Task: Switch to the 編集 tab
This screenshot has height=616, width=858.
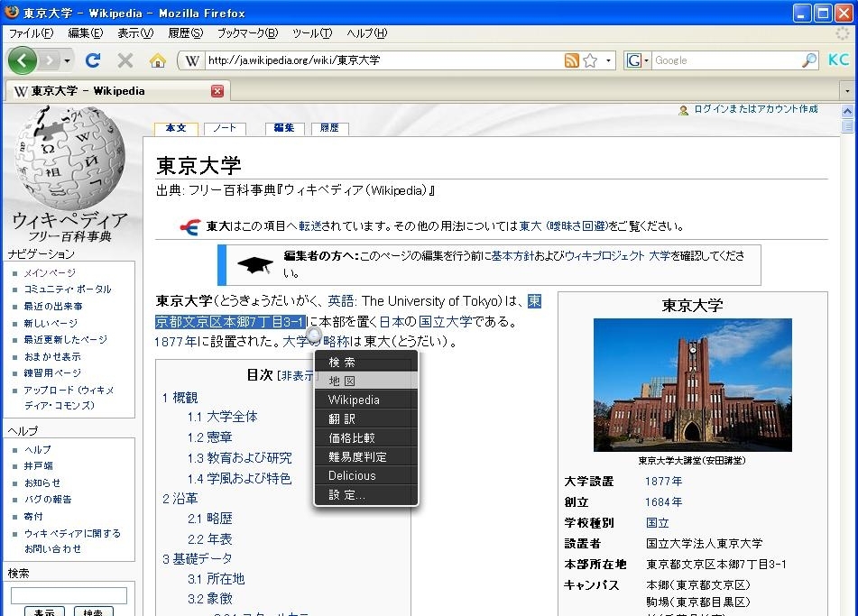Action: (x=284, y=128)
